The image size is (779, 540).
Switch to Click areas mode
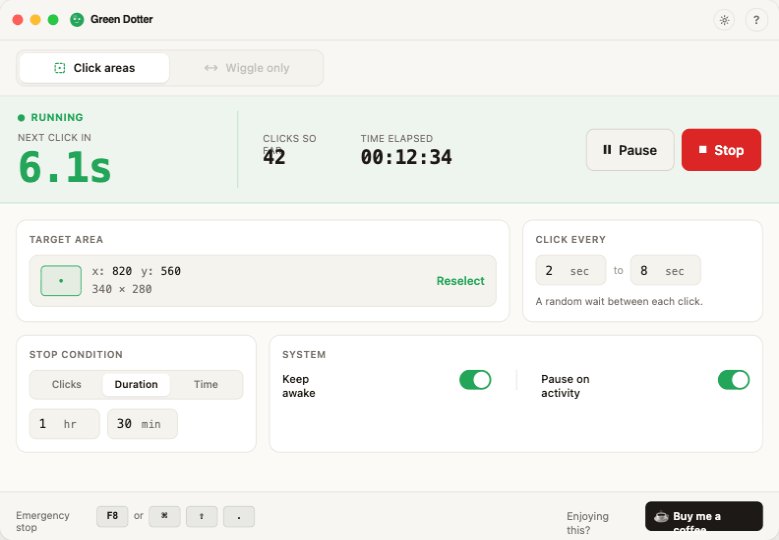coord(94,68)
